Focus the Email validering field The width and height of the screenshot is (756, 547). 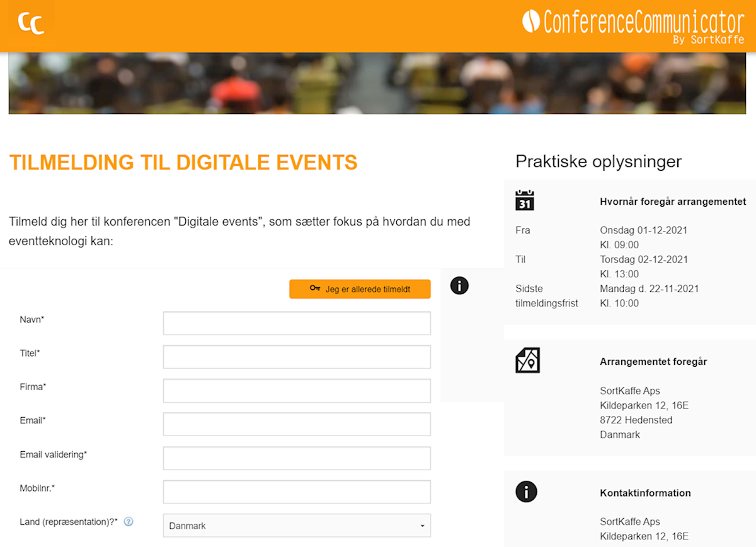(x=297, y=458)
